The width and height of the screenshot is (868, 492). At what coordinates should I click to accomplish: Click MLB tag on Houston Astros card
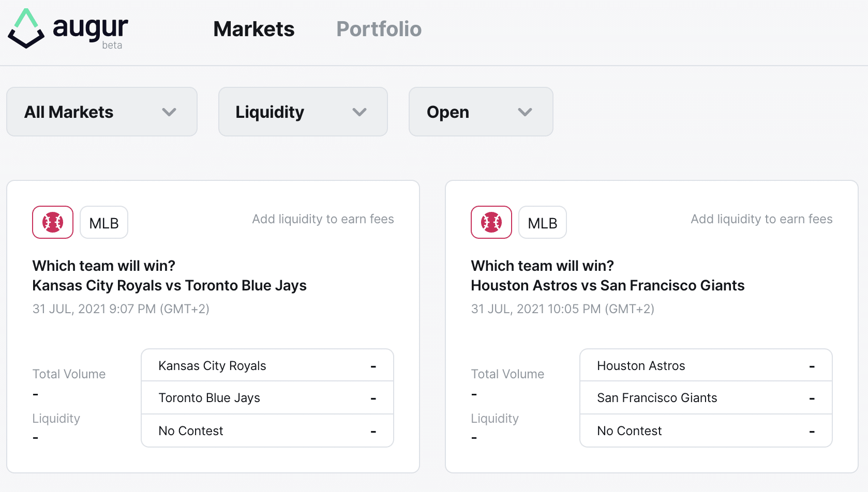click(x=543, y=222)
